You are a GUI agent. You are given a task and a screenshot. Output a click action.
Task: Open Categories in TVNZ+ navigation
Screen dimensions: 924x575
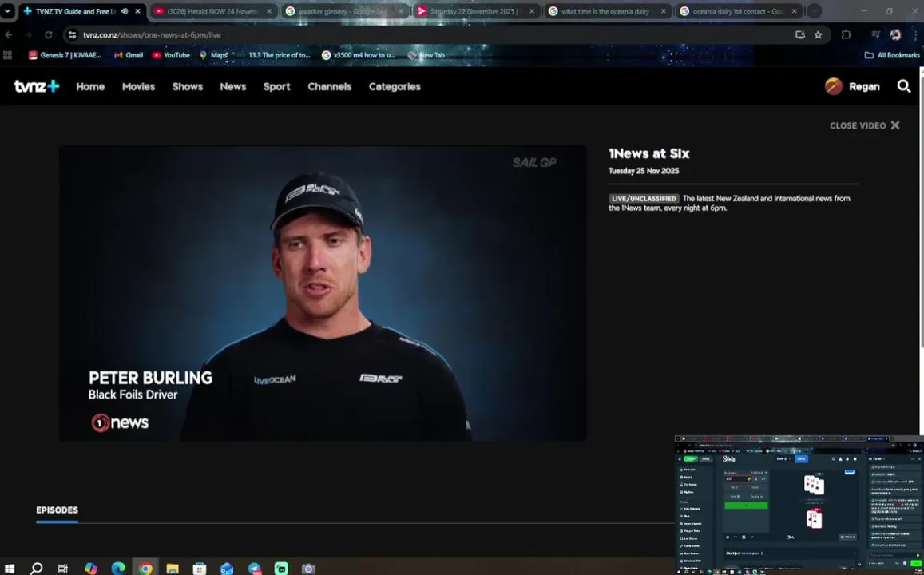(395, 86)
